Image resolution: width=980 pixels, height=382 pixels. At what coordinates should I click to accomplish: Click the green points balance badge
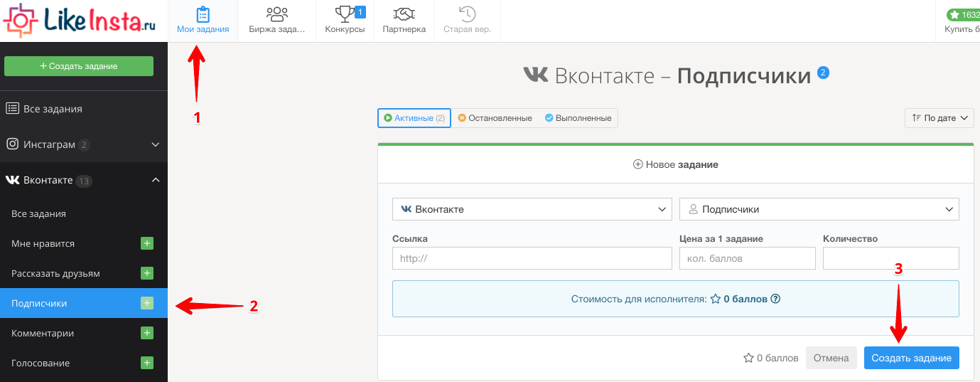pos(963,14)
